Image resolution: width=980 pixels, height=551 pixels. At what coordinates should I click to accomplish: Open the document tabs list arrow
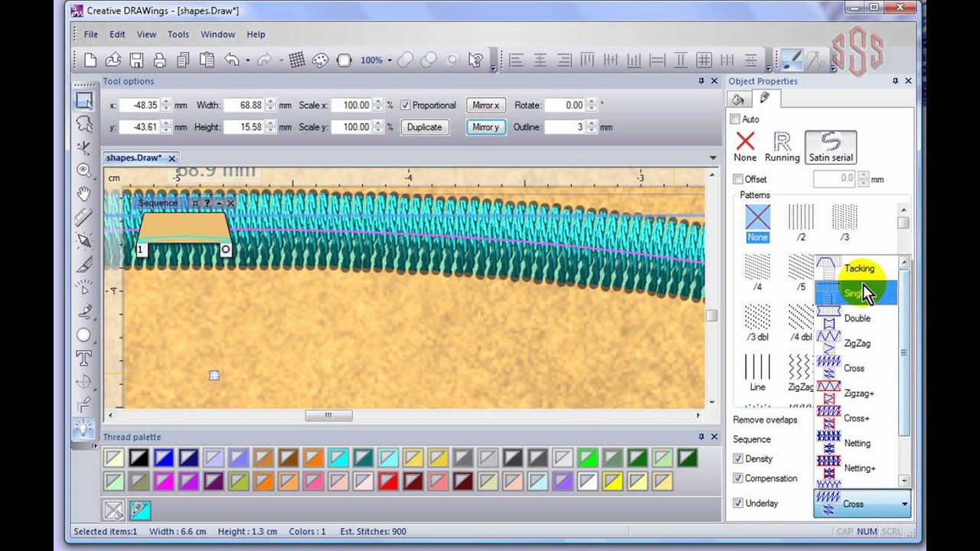point(713,158)
